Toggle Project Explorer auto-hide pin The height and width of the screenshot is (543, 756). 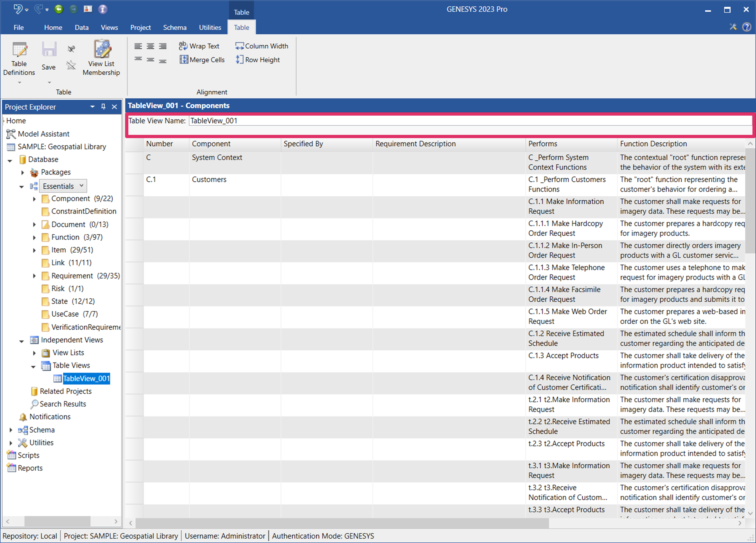[103, 107]
